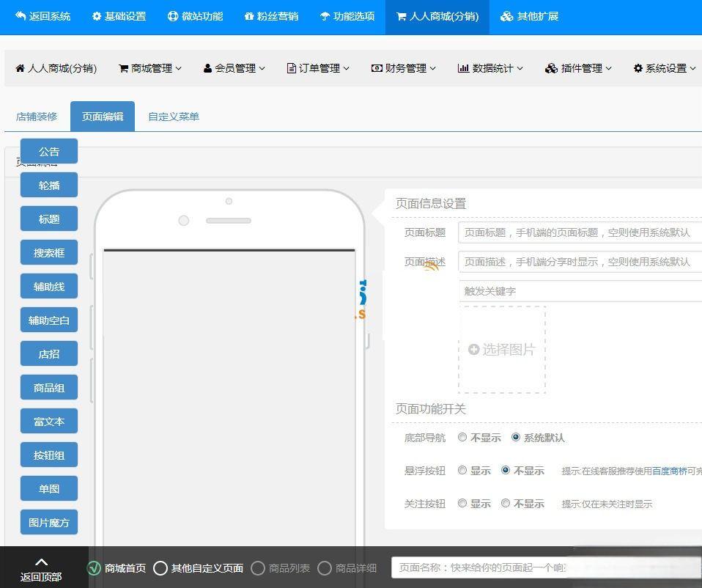702x588 pixels.
Task: Click the 选择图片 upload box
Action: pos(502,350)
